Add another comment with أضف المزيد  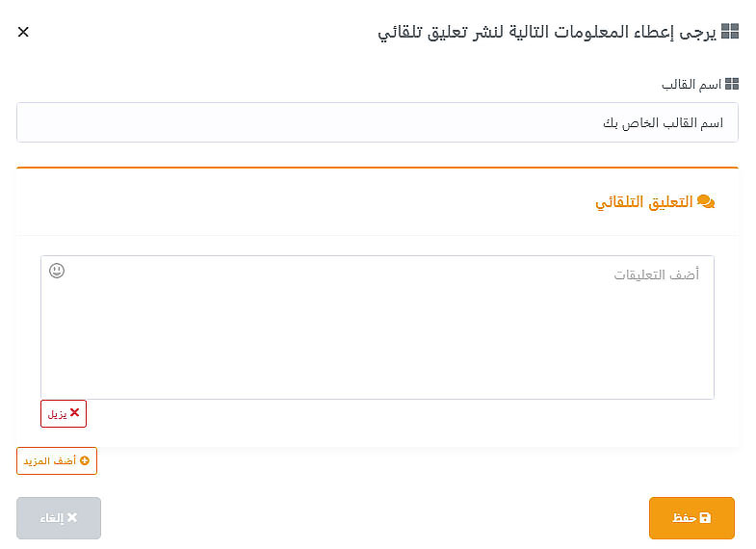(57, 461)
